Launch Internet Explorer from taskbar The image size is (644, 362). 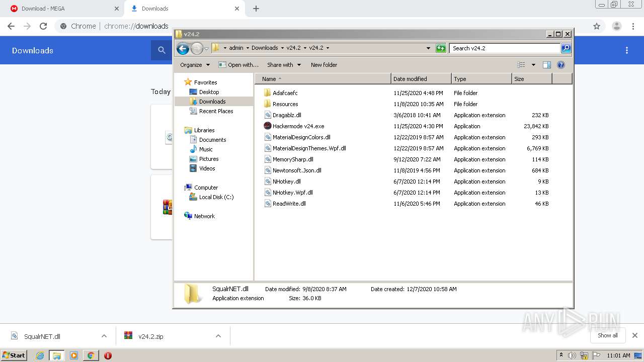40,355
